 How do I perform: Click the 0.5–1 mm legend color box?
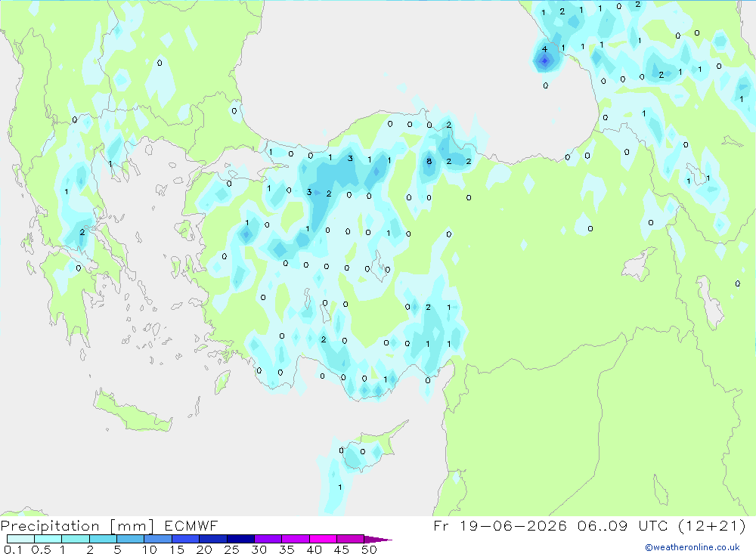[48, 539]
